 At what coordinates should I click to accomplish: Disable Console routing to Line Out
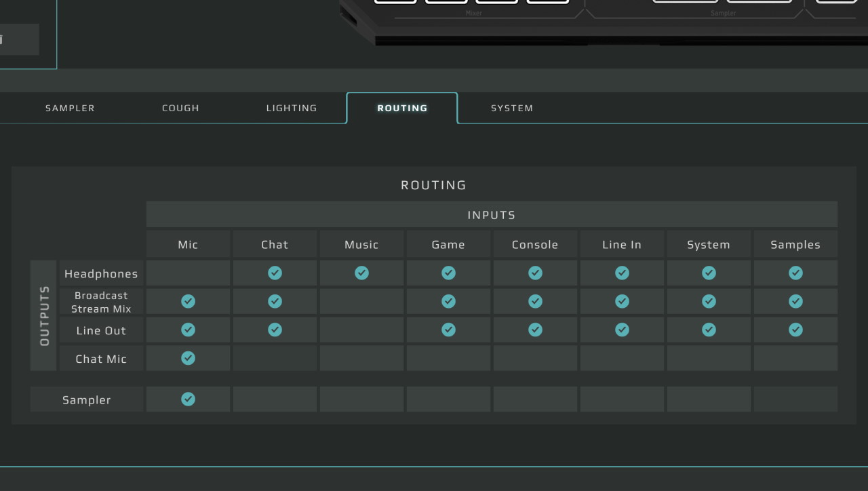click(535, 330)
